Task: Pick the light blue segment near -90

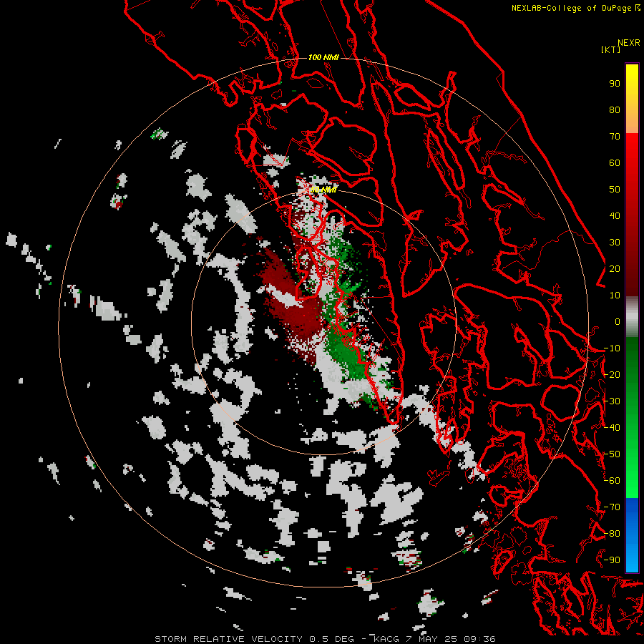Action: tap(632, 557)
